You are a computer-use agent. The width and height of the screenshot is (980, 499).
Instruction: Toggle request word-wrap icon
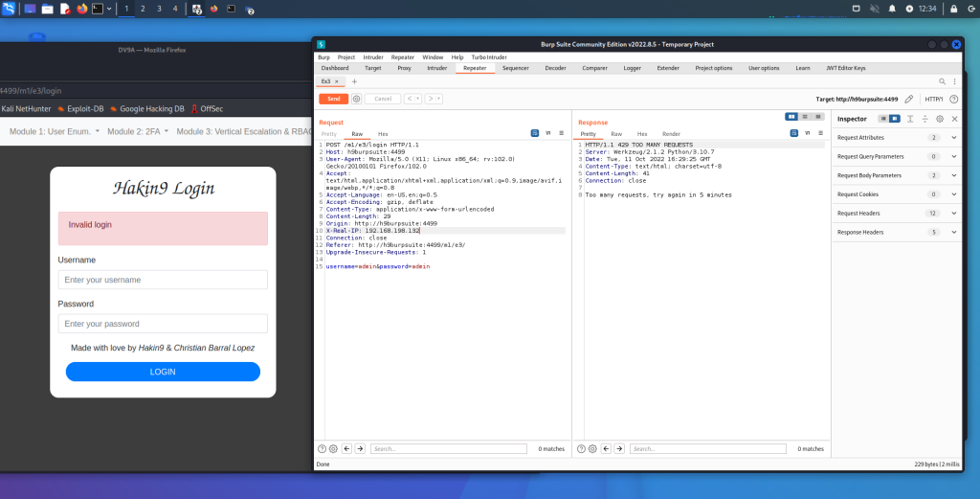(535, 133)
